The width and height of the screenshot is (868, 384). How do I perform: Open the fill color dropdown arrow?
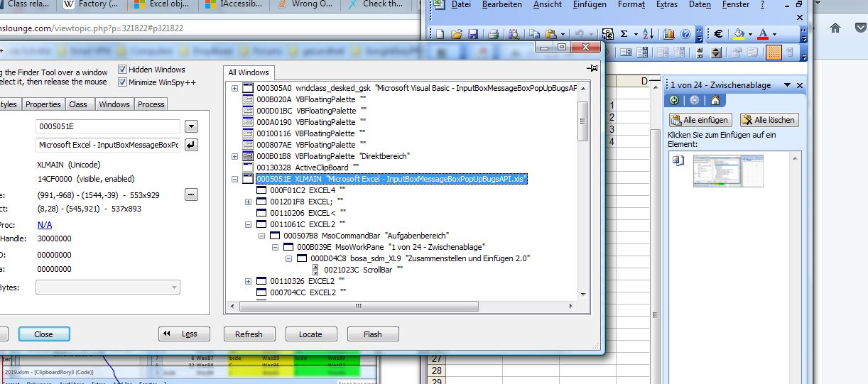(750, 34)
